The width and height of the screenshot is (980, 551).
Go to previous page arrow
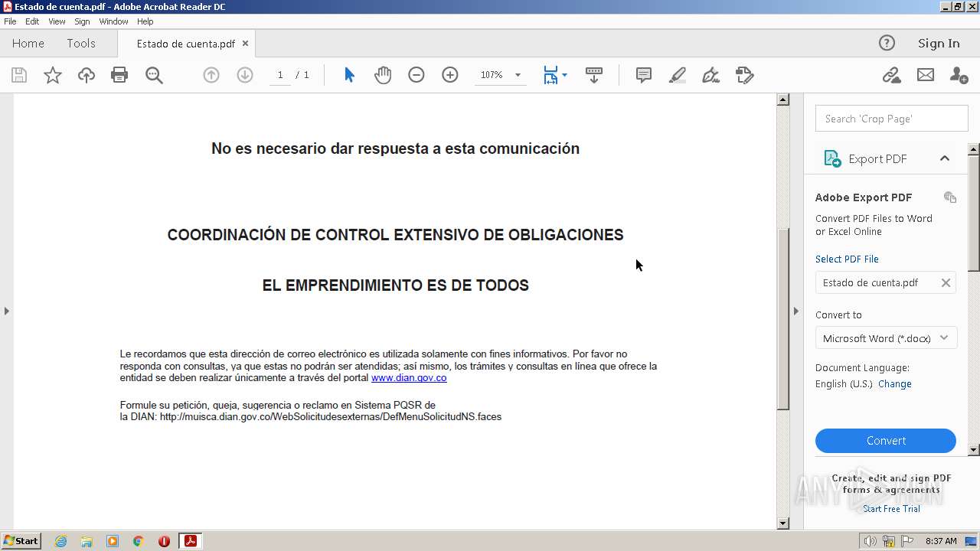pyautogui.click(x=211, y=75)
